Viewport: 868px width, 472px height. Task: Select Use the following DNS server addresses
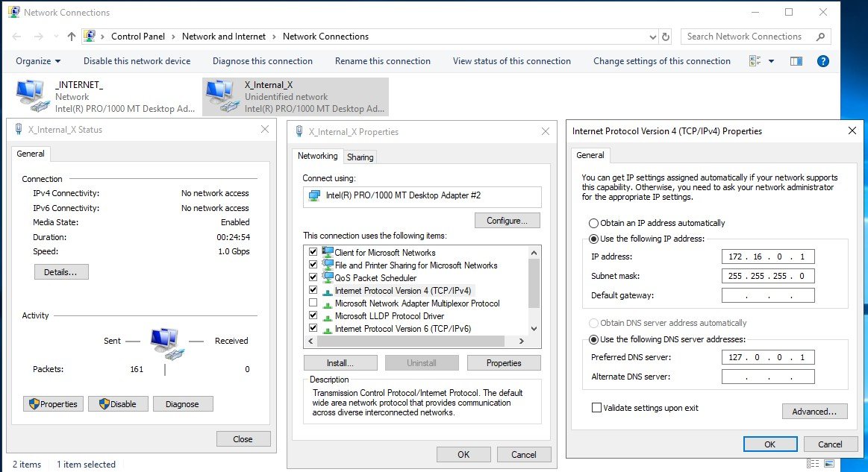[593, 340]
